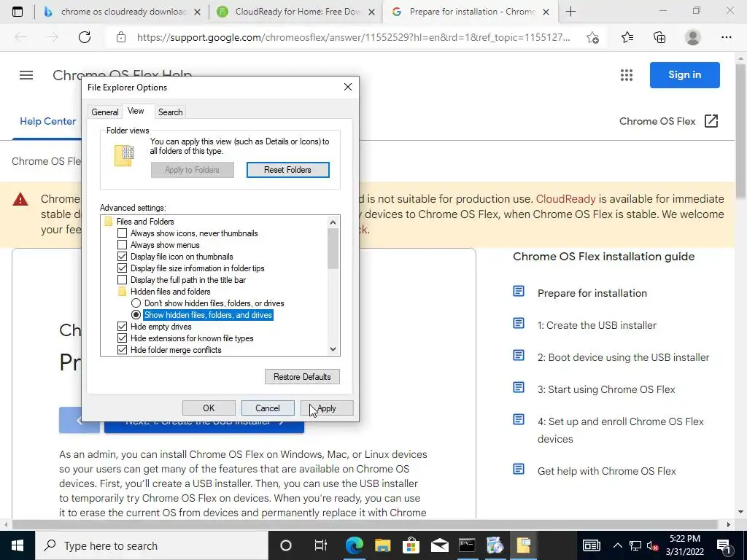The image size is (747, 560).
Task: Click Hidden files and folders tree node
Action: coord(170,292)
